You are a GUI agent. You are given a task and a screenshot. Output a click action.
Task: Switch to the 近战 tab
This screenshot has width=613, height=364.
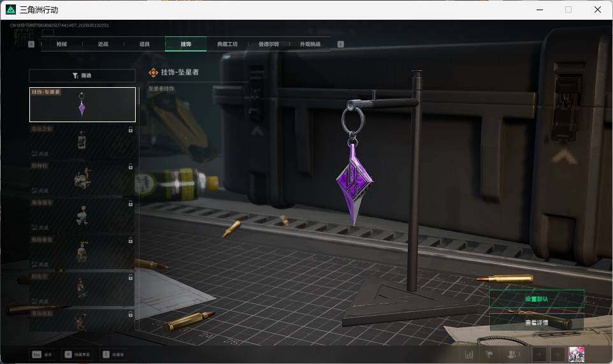point(103,44)
